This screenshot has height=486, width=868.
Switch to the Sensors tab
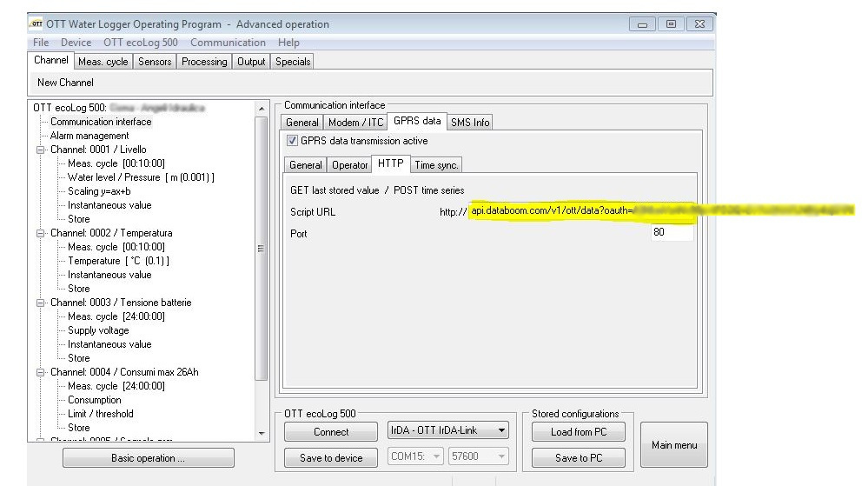tap(155, 62)
